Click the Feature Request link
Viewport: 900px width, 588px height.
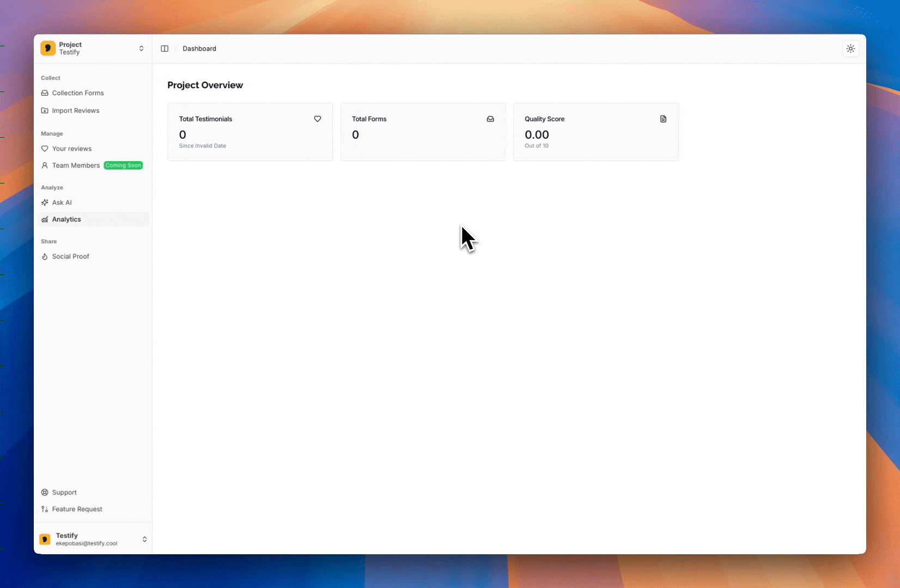77,509
